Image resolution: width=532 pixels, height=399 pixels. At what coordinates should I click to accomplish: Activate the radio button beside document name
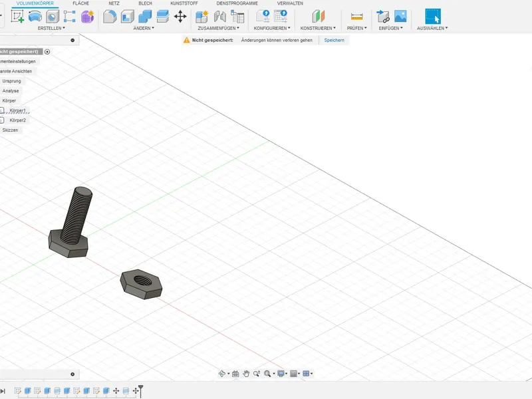47,52
